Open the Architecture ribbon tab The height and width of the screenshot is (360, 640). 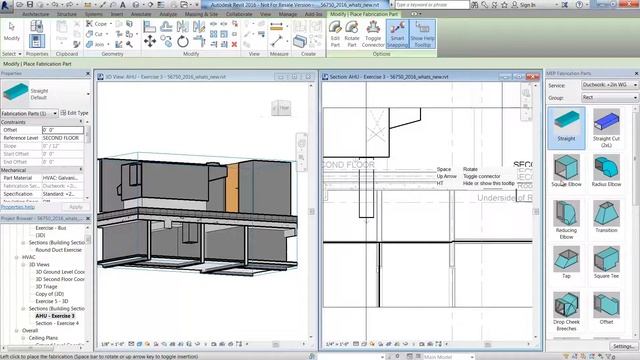click(x=36, y=14)
